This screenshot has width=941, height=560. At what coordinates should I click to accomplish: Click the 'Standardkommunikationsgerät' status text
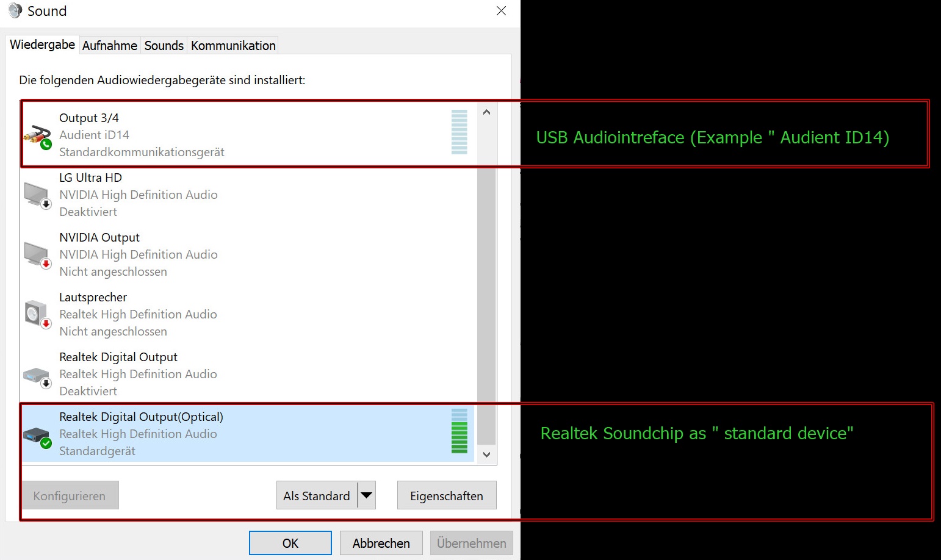tap(142, 152)
